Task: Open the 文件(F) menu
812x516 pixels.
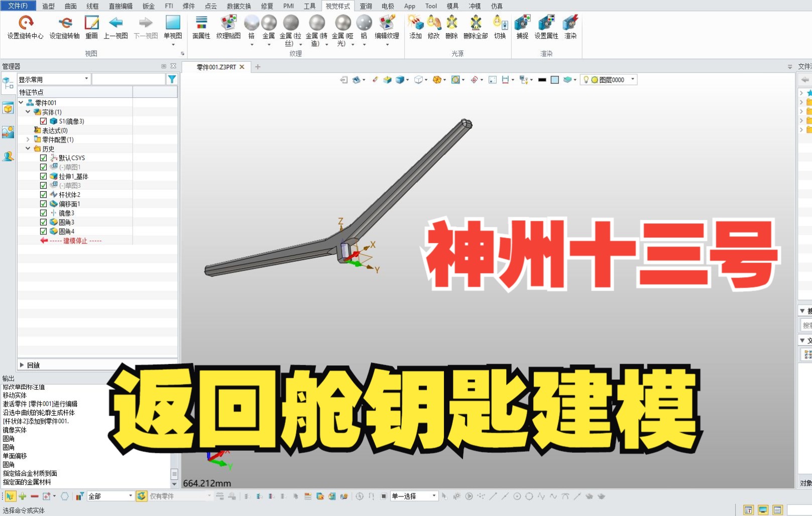Action: [x=18, y=6]
